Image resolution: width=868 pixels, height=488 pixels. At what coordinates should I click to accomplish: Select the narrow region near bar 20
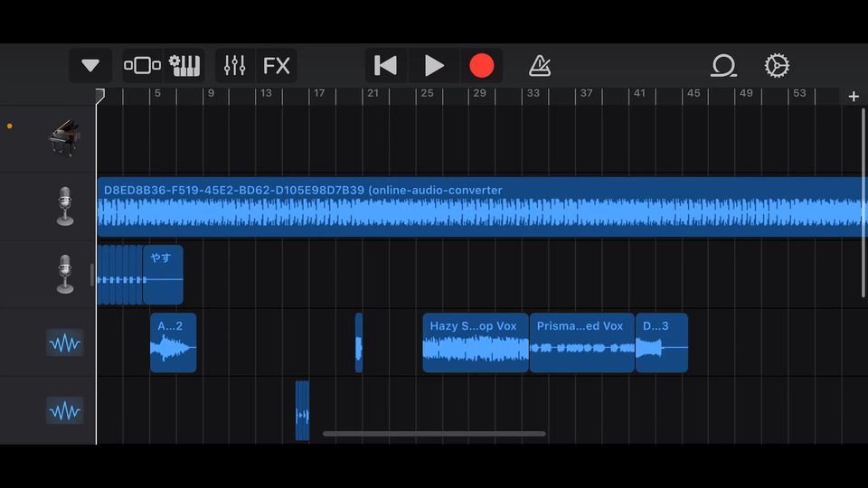click(359, 343)
